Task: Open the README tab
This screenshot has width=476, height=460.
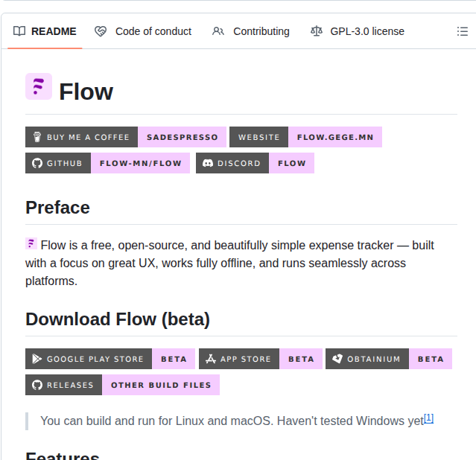Action: click(x=45, y=31)
